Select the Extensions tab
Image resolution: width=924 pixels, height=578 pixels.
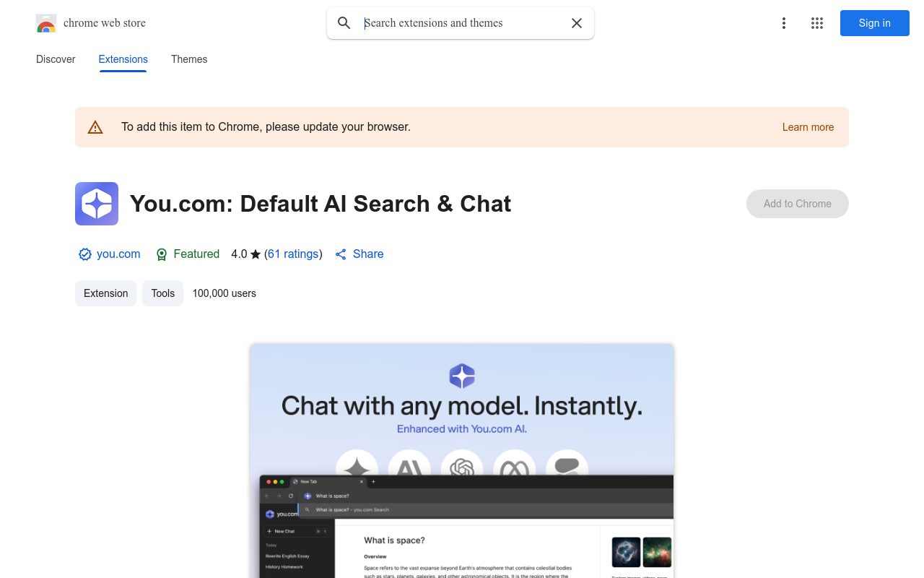(123, 59)
